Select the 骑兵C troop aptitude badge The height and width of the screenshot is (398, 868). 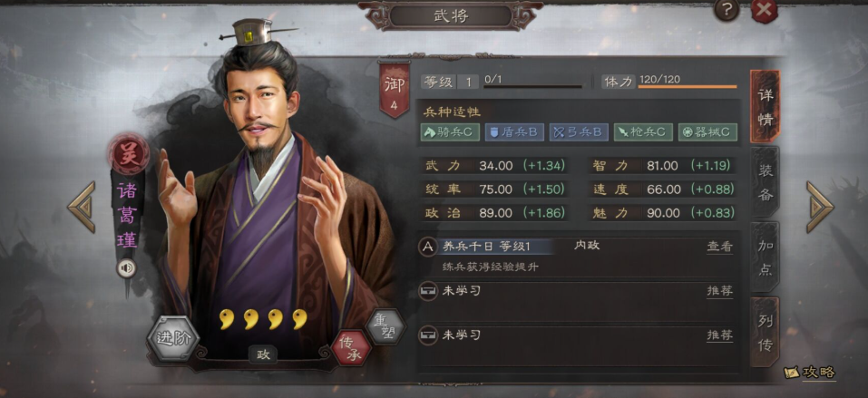pos(450,131)
